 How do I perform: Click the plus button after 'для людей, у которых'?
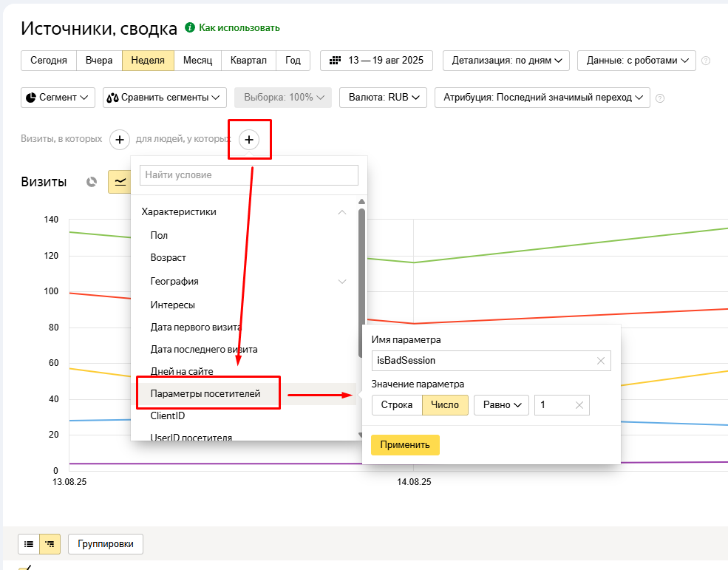249,139
